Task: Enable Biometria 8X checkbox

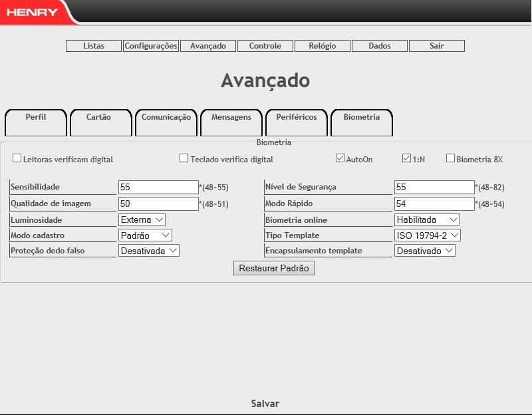Action: pos(450,159)
